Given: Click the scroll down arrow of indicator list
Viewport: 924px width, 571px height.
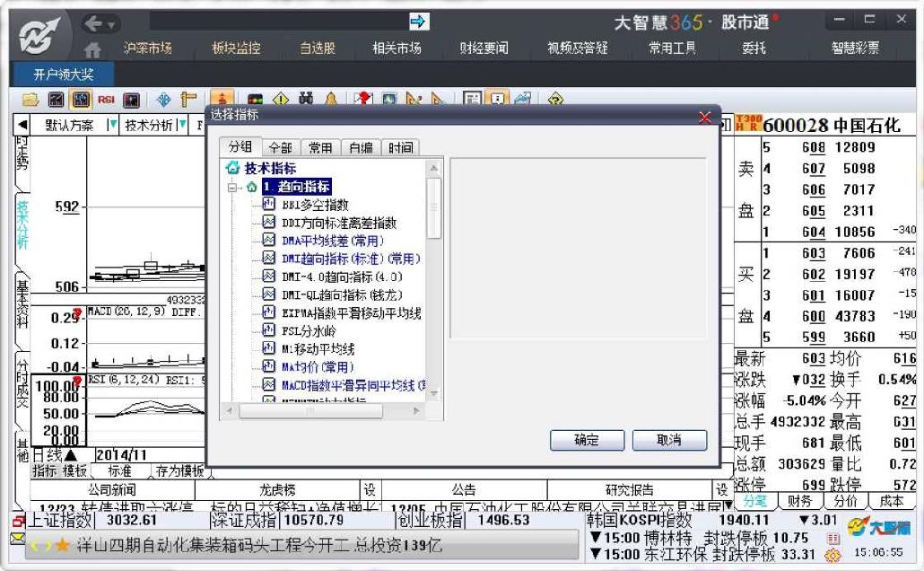Looking at the screenshot, I should (434, 393).
